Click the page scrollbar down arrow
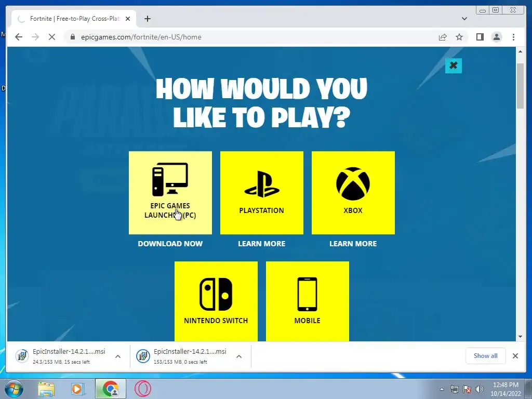Screen dimensions: 532x399 pyautogui.click(x=520, y=337)
